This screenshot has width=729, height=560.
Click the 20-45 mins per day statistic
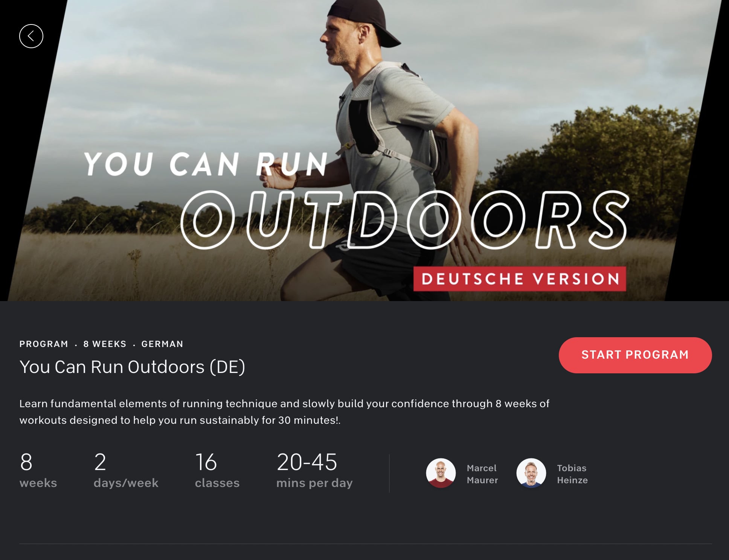click(x=314, y=470)
